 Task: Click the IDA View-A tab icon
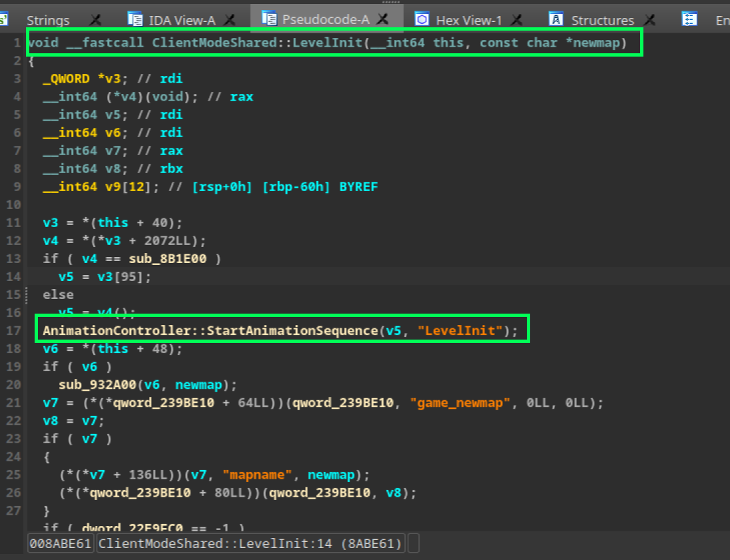click(x=135, y=19)
